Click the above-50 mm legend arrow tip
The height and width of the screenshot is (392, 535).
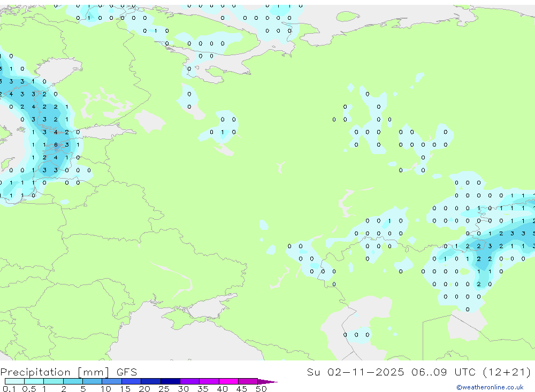click(x=267, y=382)
